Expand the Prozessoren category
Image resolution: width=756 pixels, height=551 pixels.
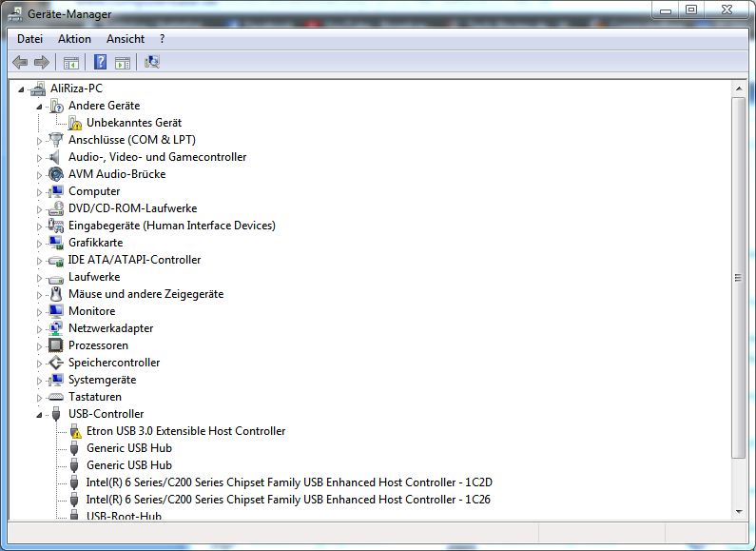coord(39,346)
